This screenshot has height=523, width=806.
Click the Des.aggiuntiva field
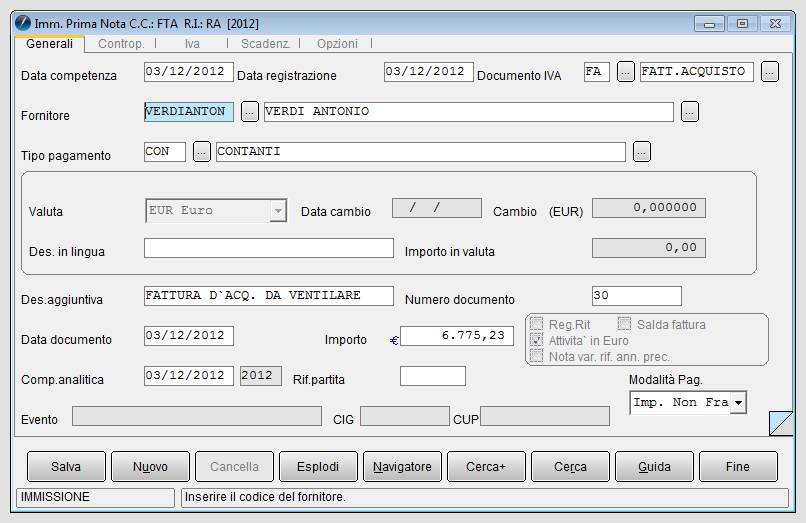click(x=269, y=296)
